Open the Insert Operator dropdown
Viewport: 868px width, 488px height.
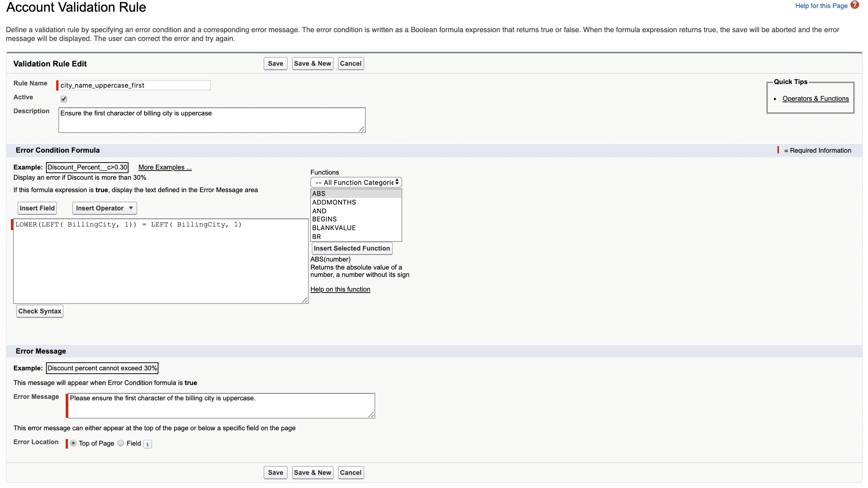pyautogui.click(x=104, y=208)
